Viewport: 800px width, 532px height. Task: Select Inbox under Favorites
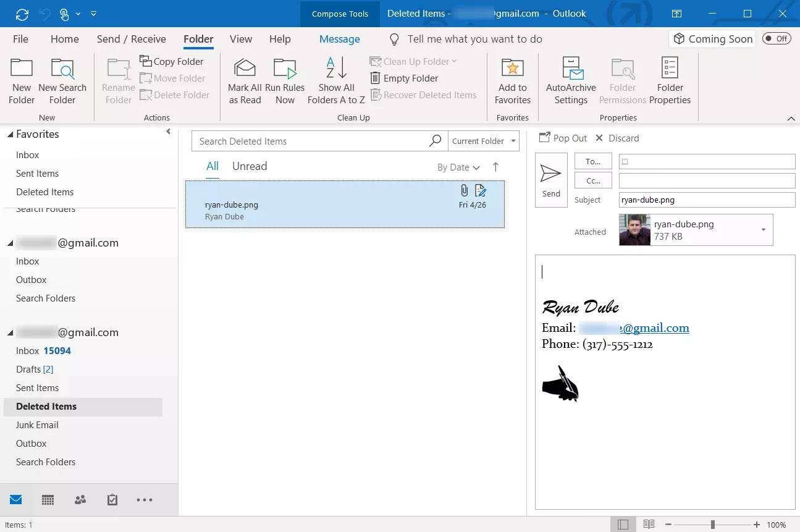(x=28, y=155)
